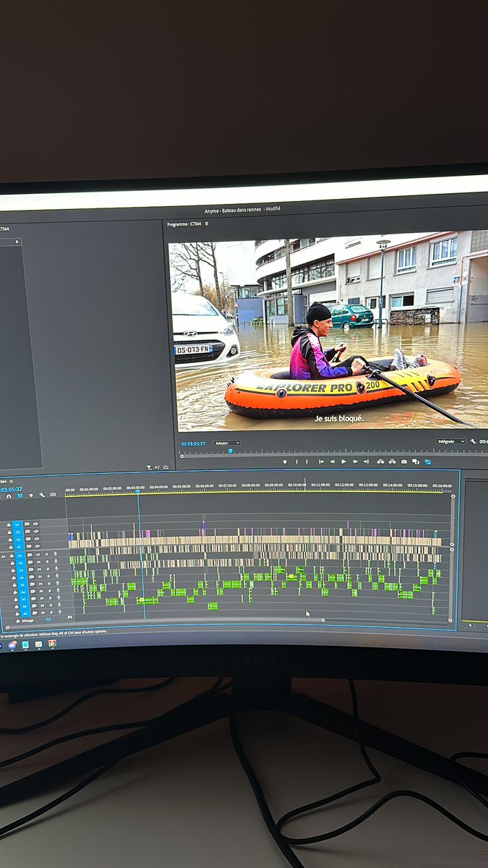Image resolution: width=488 pixels, height=868 pixels.
Task: Add a marker from Program monitor transport
Action: [285, 461]
